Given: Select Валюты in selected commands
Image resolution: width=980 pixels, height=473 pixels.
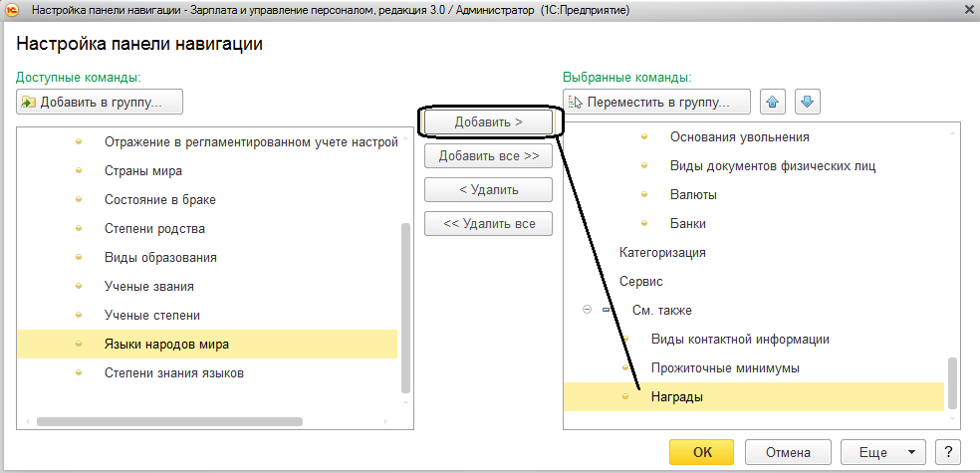Looking at the screenshot, I should coord(693,195).
